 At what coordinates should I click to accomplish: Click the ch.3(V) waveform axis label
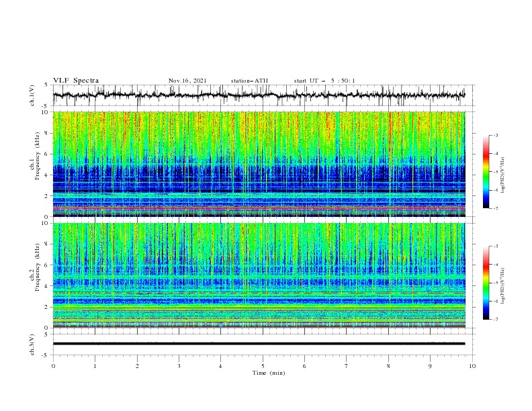point(32,345)
